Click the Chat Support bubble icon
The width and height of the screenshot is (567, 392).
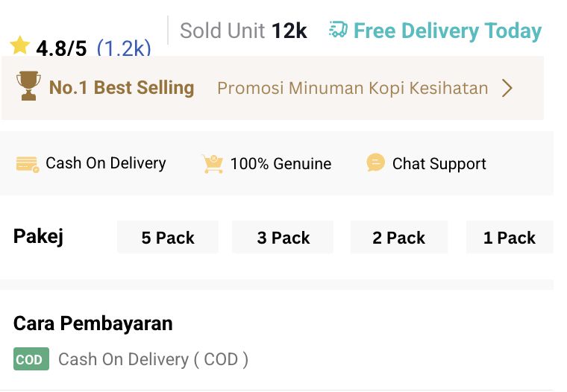coord(376,163)
